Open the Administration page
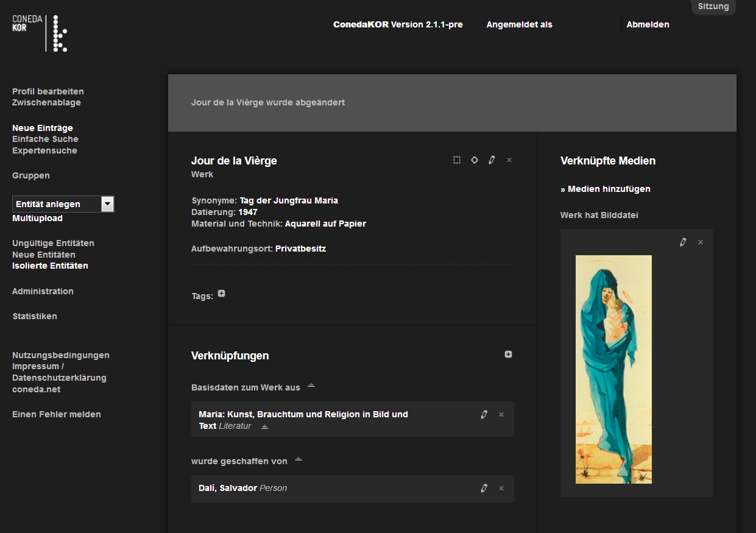 pos(43,291)
